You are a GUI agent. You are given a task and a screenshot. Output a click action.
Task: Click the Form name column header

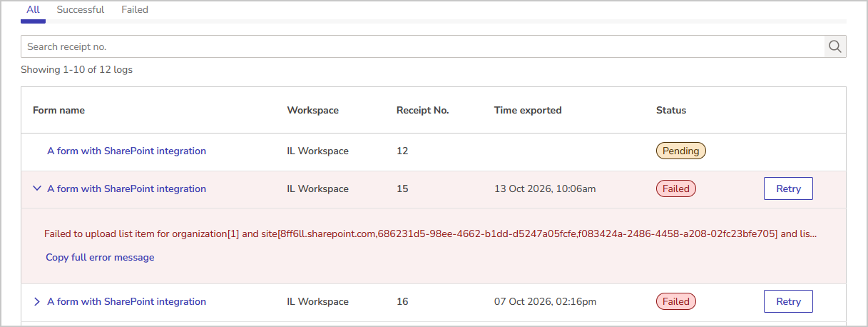58,111
